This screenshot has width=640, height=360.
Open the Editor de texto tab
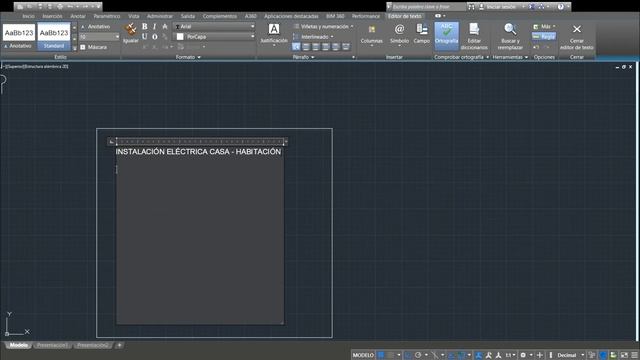(x=404, y=16)
